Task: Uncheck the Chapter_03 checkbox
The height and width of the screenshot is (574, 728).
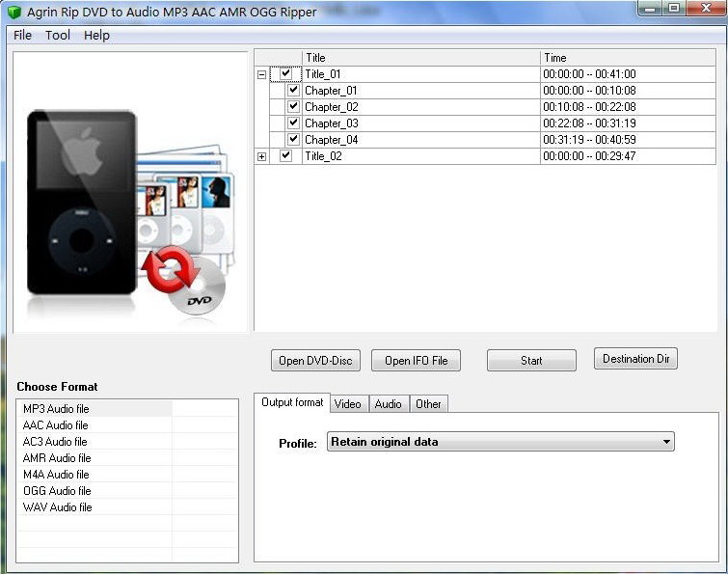Action: click(x=293, y=123)
